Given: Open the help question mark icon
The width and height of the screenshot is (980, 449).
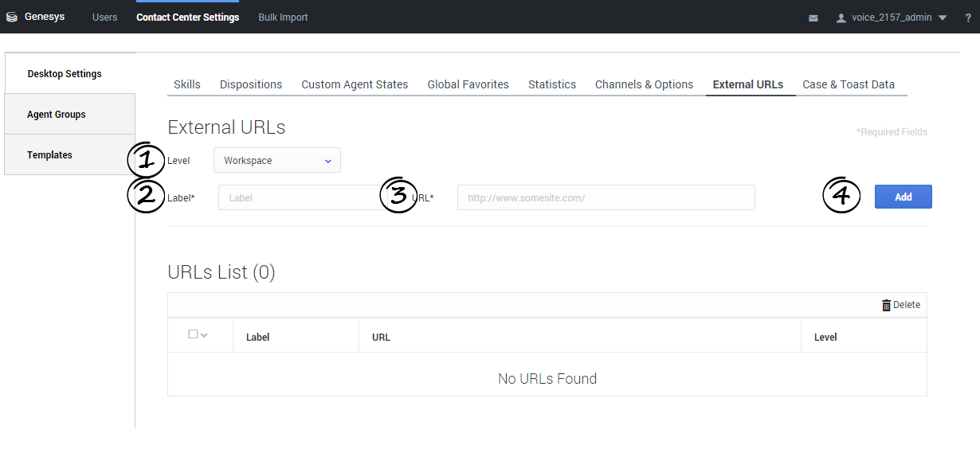Looking at the screenshot, I should [968, 18].
